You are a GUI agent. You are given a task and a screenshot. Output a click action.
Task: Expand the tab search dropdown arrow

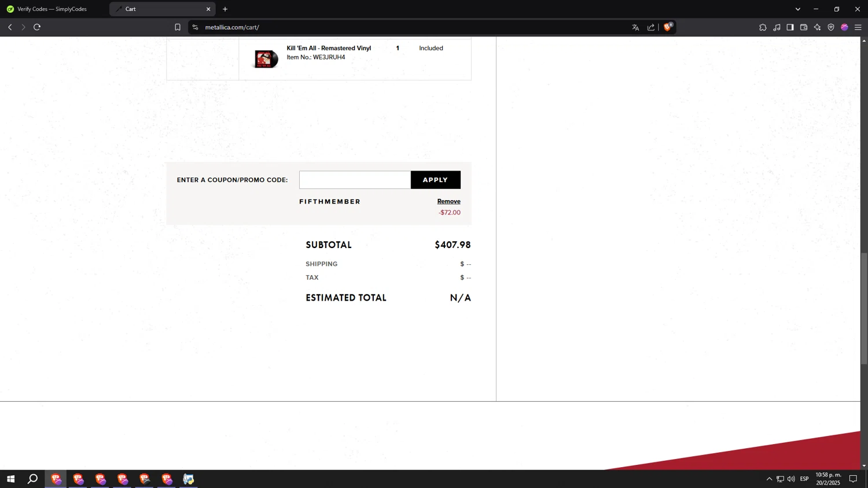797,9
